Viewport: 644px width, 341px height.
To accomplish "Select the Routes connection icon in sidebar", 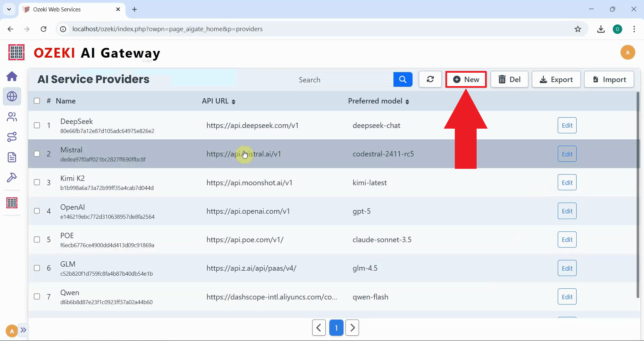I will 12,137.
